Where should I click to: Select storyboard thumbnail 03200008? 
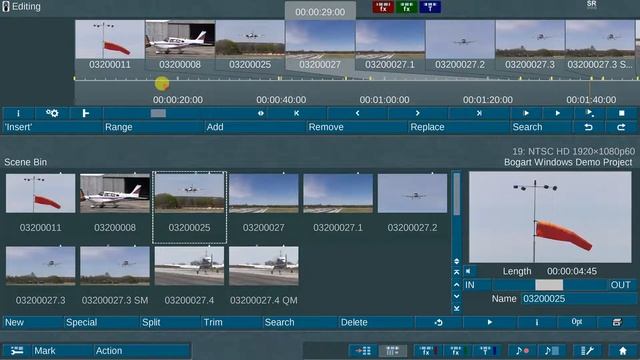[180, 40]
